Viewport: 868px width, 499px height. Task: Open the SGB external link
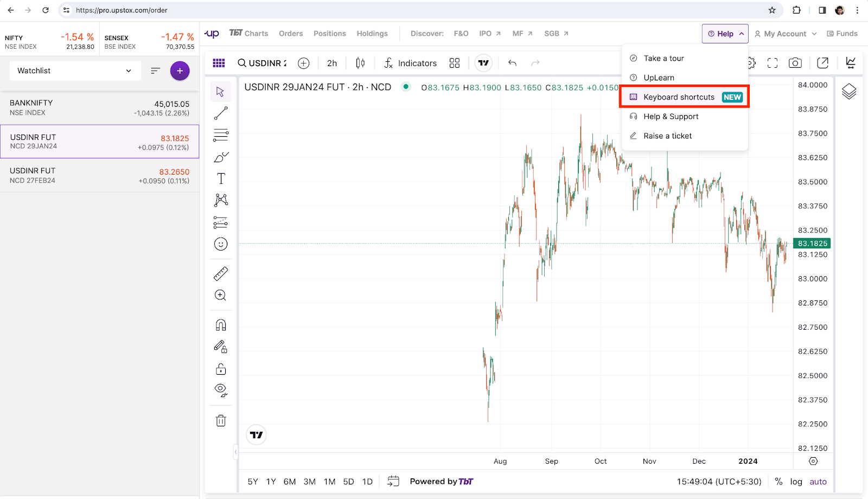point(556,34)
